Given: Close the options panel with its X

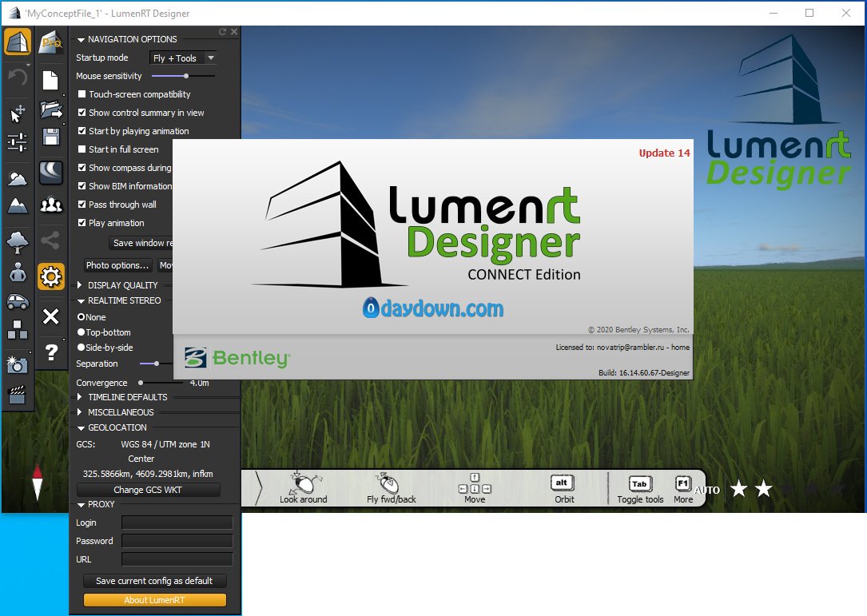Looking at the screenshot, I should tap(234, 32).
